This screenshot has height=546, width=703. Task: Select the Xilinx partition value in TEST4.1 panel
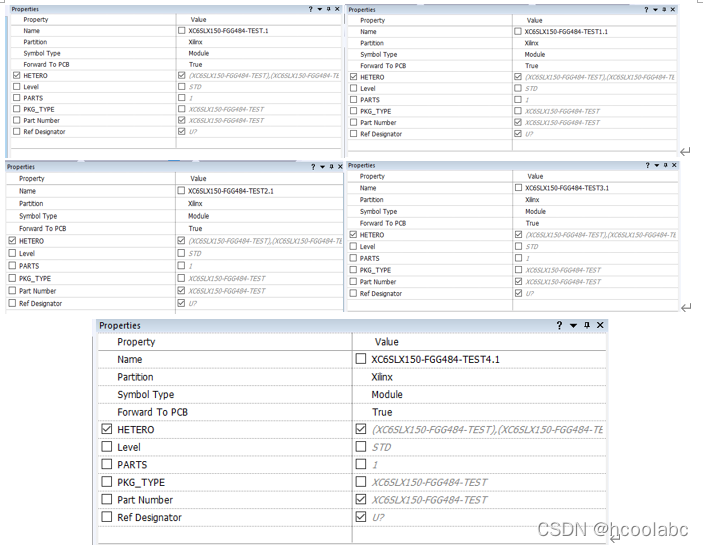click(382, 377)
